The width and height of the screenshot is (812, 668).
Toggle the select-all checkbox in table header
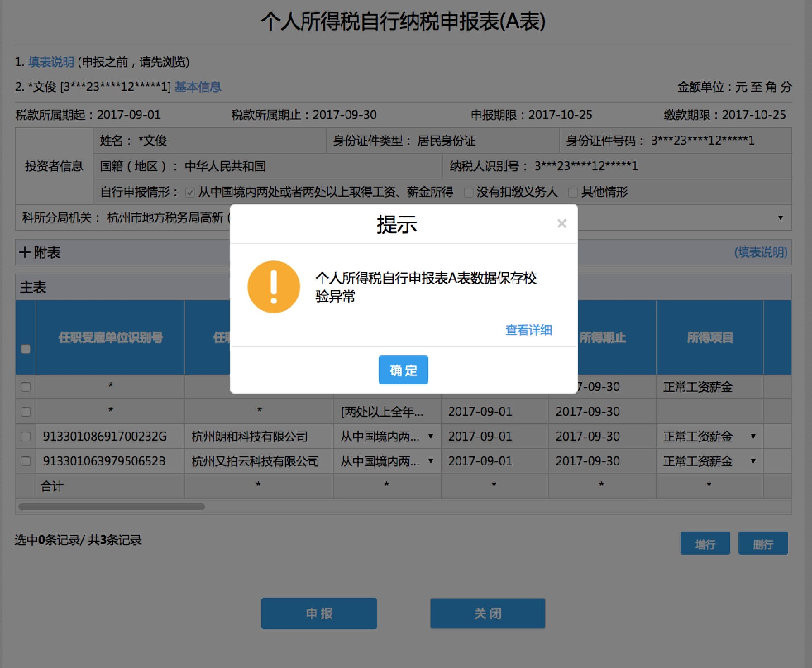[26, 349]
